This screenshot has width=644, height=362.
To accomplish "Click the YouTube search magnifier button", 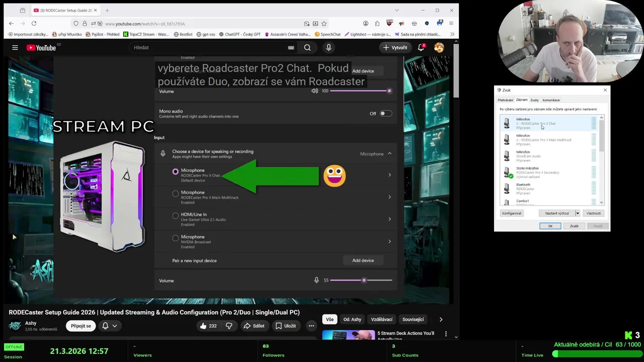I will pyautogui.click(x=307, y=47).
